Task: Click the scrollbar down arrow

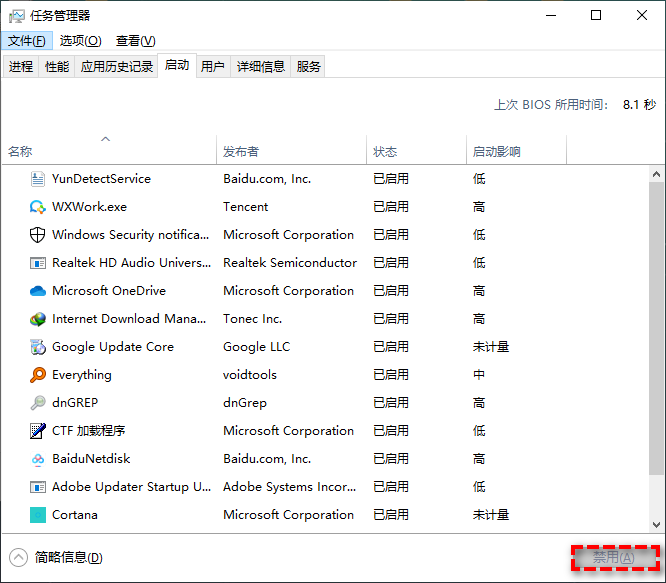Action: tap(656, 525)
